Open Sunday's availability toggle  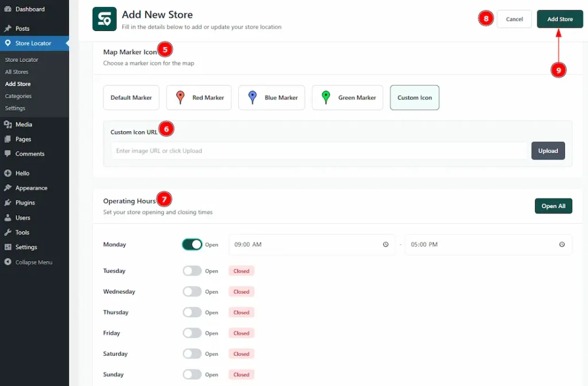192,374
